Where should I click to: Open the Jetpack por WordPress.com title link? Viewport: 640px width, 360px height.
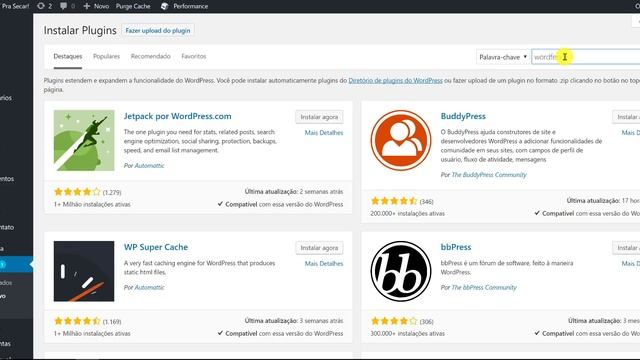tap(178, 116)
